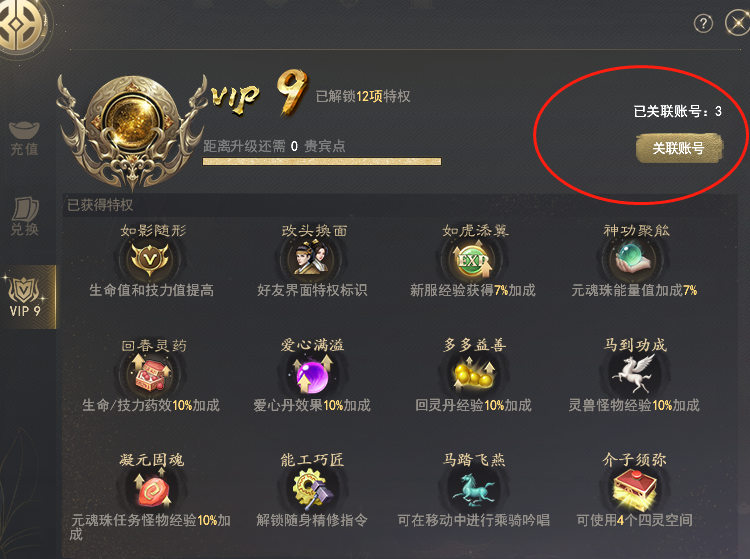Click the 凝元固魂 red stone icon
This screenshot has height=559, width=750.
(152, 489)
